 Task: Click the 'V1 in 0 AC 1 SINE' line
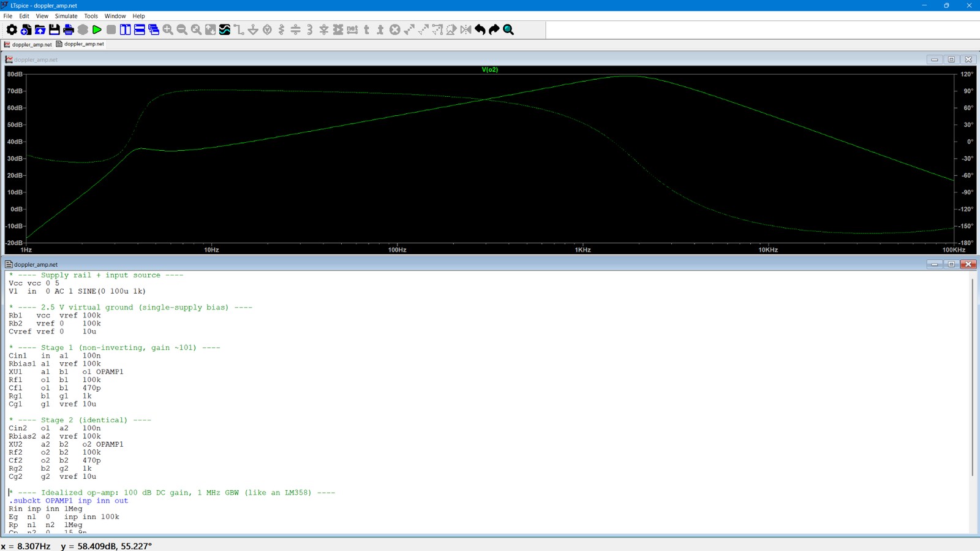[x=77, y=291]
